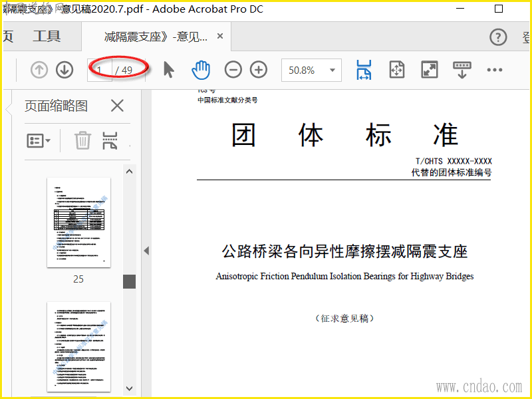The width and height of the screenshot is (532, 399).
Task: Maximize the Acrobat window
Action: 499,9
